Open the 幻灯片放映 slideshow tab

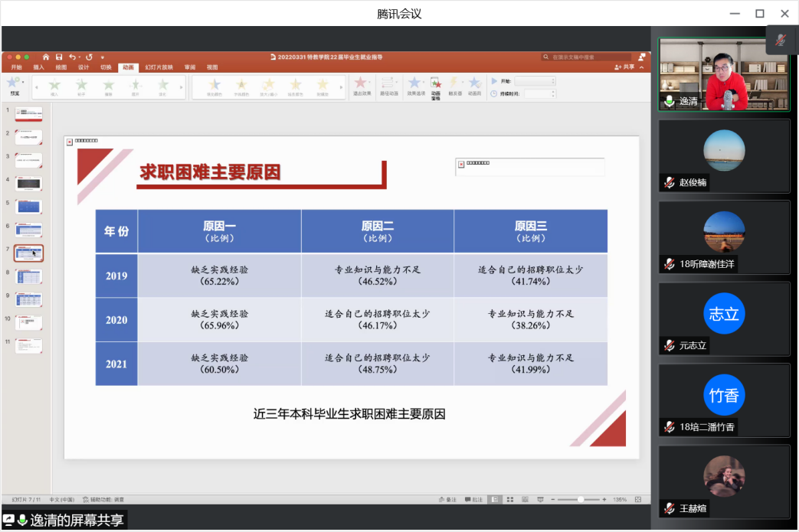click(x=159, y=67)
